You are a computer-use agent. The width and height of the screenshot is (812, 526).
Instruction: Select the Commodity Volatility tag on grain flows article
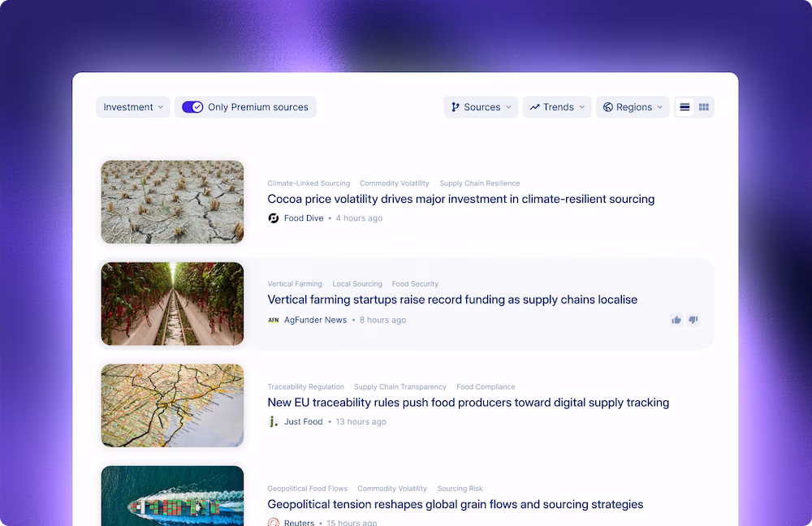(392, 488)
